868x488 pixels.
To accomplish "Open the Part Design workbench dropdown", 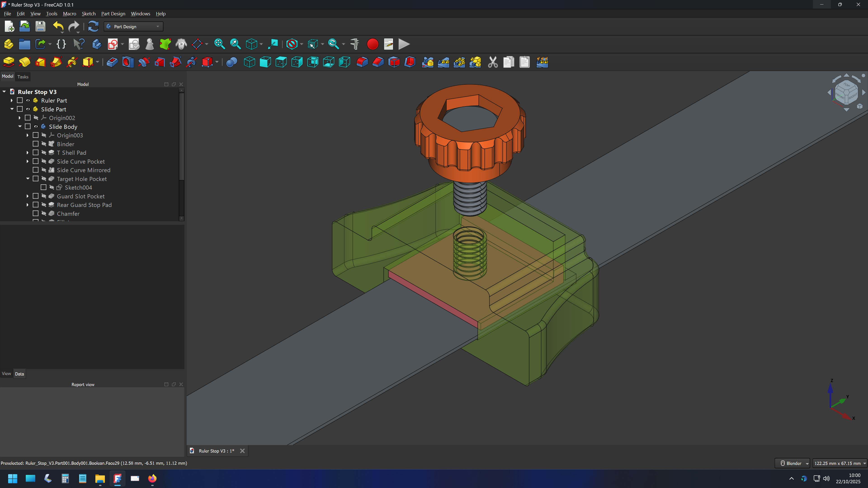I will tap(133, 27).
